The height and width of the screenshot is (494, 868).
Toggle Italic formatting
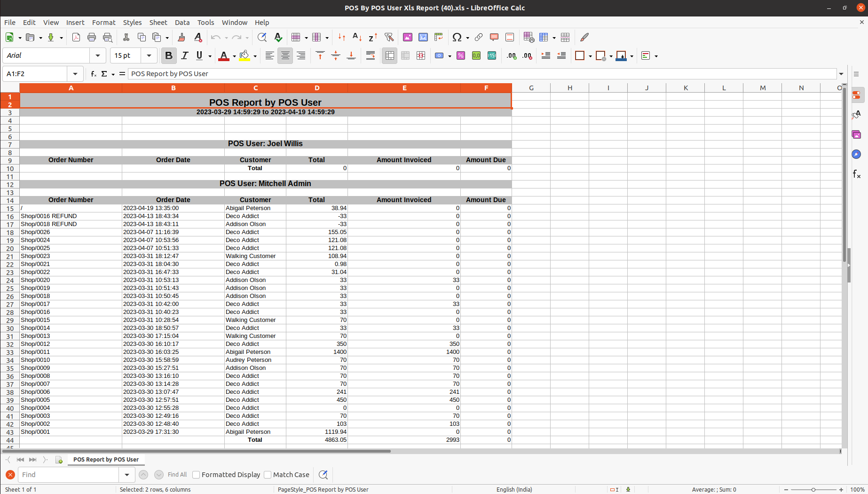pyautogui.click(x=184, y=55)
